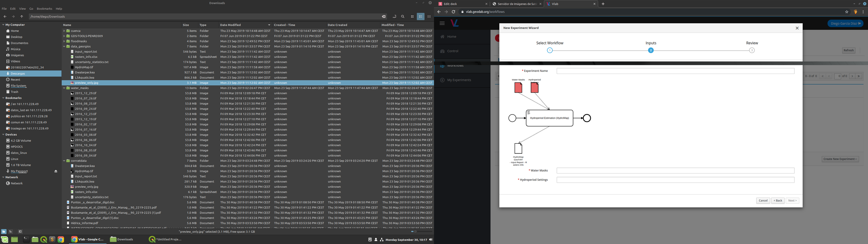Open the File menu in file manager
The width and height of the screenshot is (868, 244).
4,9
